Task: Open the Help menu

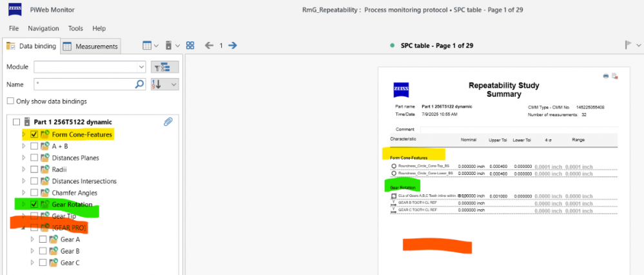Action: (99, 28)
